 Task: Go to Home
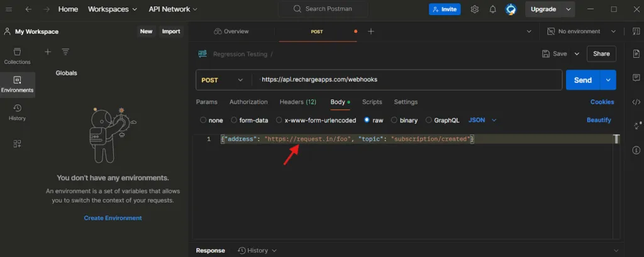click(x=68, y=9)
